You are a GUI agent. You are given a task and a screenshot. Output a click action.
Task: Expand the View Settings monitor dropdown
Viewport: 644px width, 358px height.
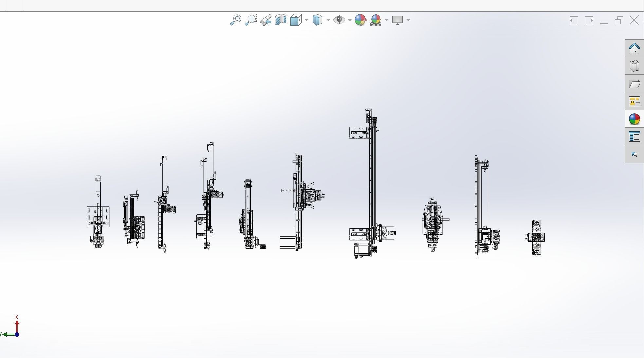click(x=408, y=20)
